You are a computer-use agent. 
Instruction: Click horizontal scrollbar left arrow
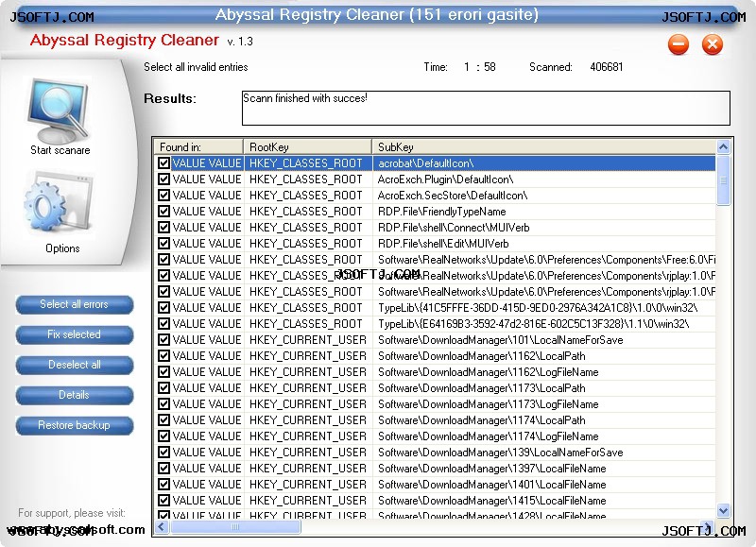point(162,527)
